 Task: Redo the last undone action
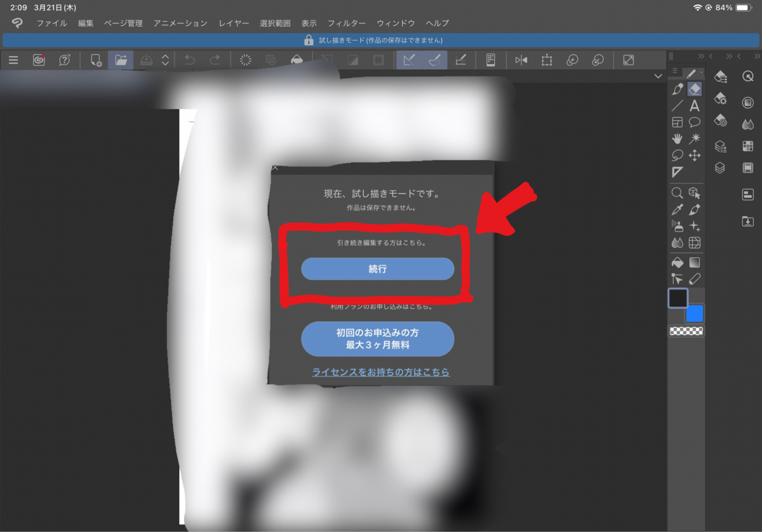(215, 60)
